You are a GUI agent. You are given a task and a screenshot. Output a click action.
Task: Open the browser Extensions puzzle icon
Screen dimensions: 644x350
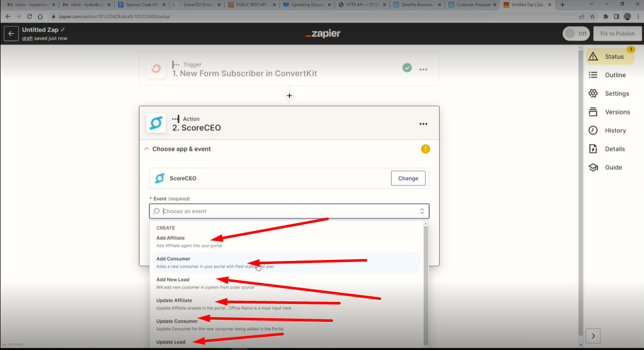coord(606,16)
